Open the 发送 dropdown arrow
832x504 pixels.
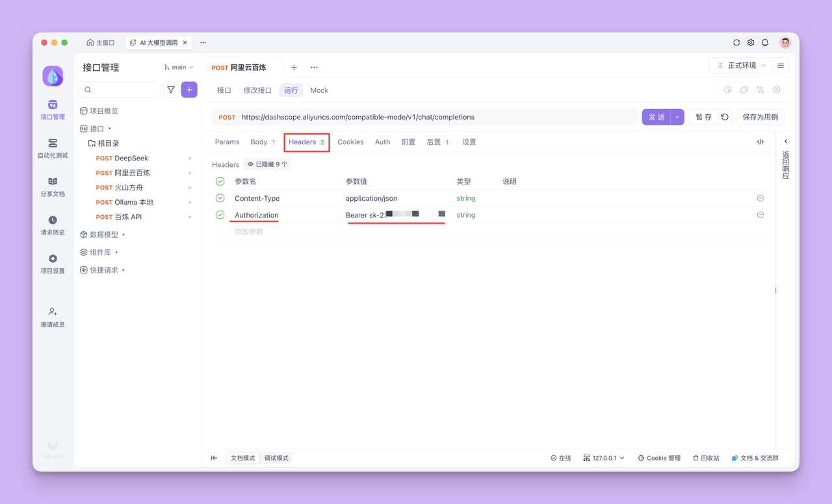pyautogui.click(x=677, y=117)
